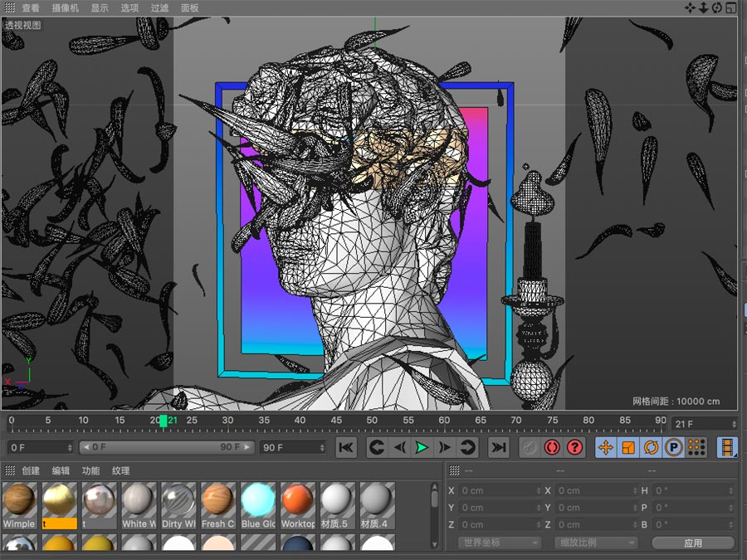Toggle the automatic keyframing record button
The width and height of the screenshot is (747, 560).
[x=553, y=448]
